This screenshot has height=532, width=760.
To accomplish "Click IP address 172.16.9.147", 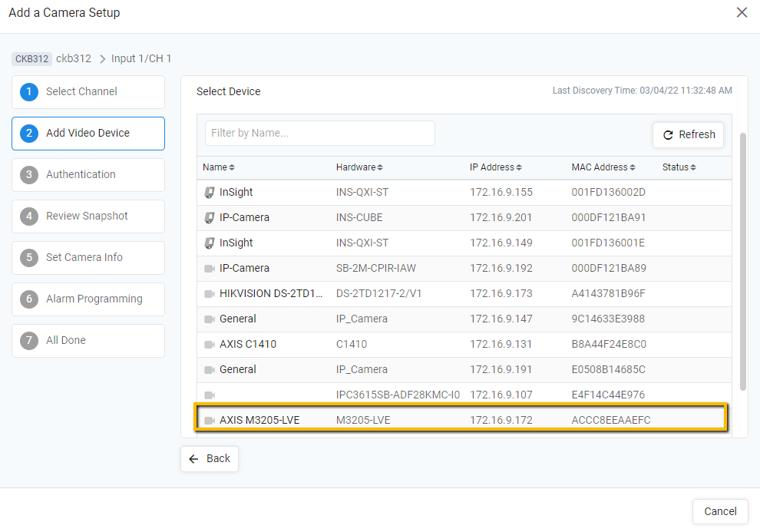I will [501, 319].
